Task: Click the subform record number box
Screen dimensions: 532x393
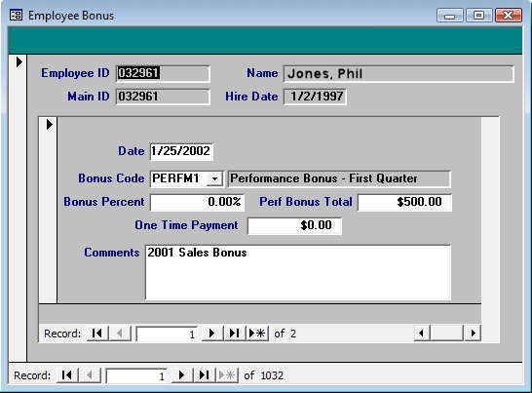Action: click(x=168, y=334)
